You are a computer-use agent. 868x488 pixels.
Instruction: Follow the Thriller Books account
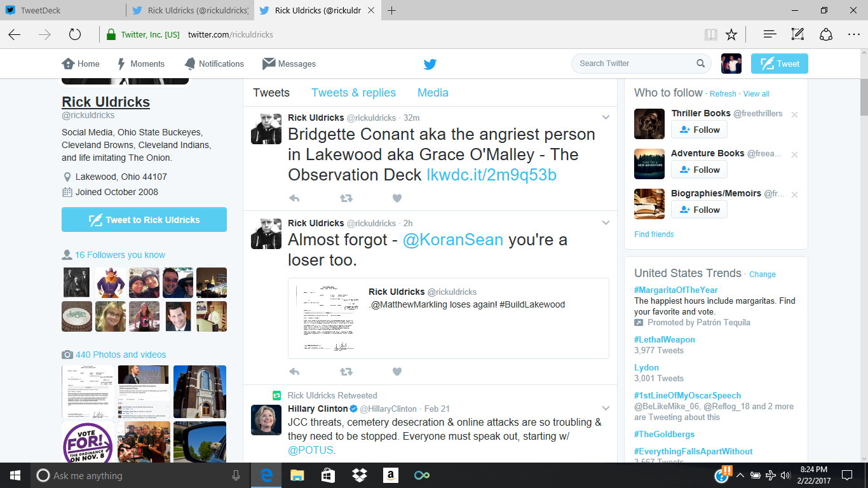[699, 130]
